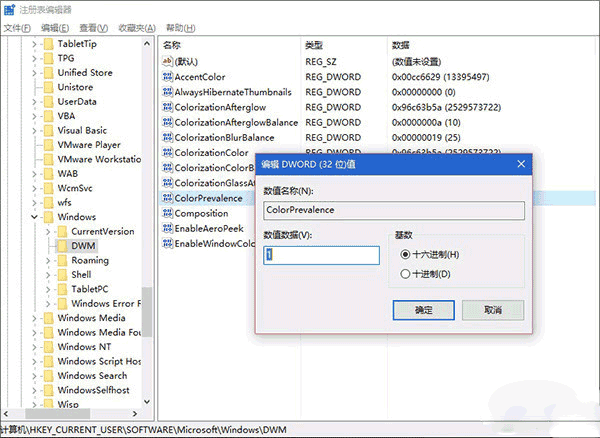Expand the Windows Media tree node

(x=34, y=318)
